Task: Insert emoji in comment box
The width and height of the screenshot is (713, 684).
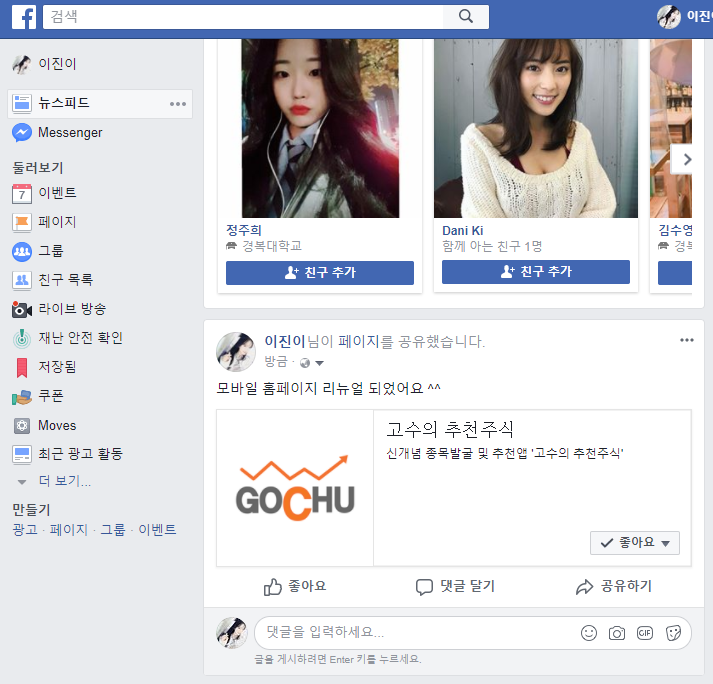Action: pos(589,633)
